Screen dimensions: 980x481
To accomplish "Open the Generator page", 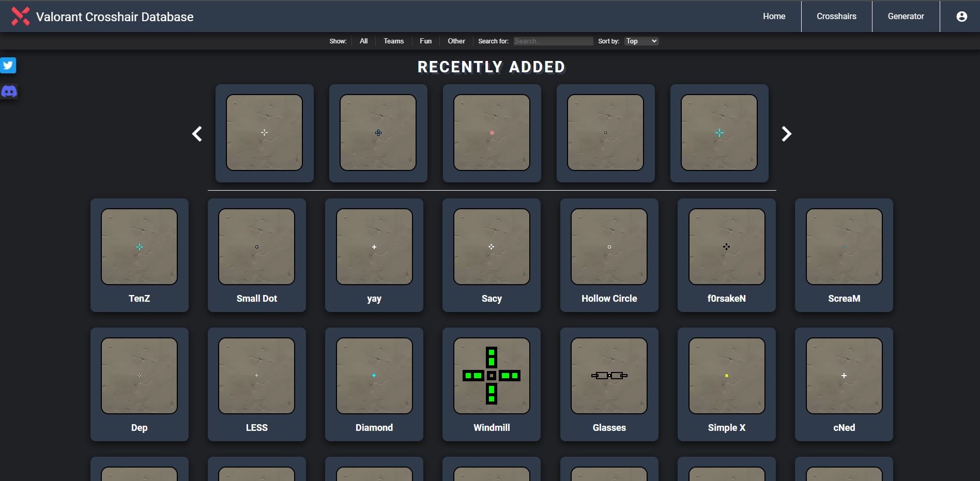I will 906,17.
